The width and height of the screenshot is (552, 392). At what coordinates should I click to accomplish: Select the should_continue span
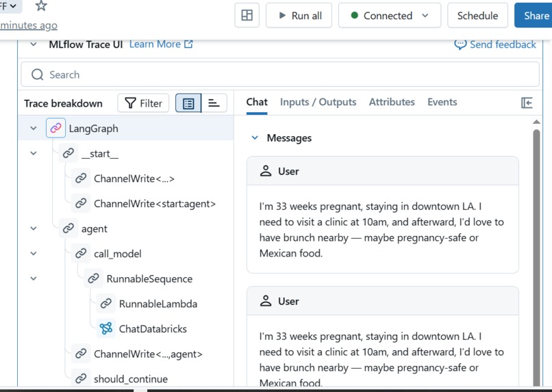pyautogui.click(x=131, y=378)
